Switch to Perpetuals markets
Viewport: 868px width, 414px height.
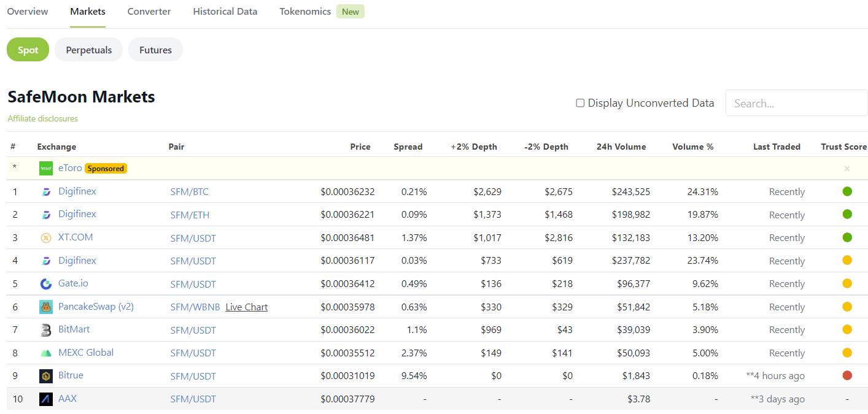[x=89, y=50]
